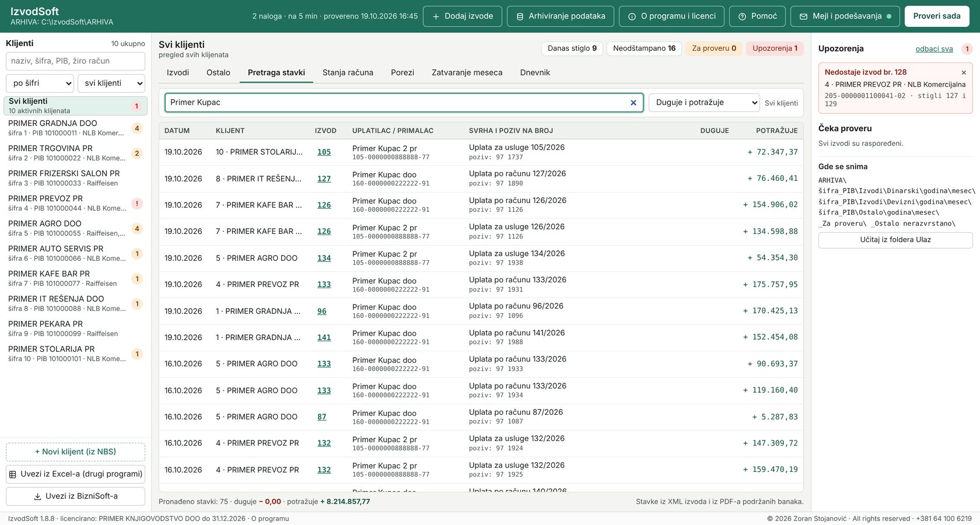The height and width of the screenshot is (525, 980).
Task: Click the envelope icon on Mejl i podešavanja
Action: point(803,16)
